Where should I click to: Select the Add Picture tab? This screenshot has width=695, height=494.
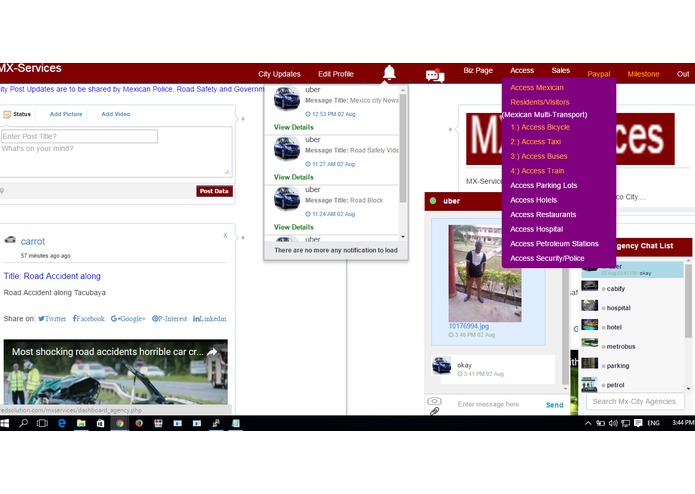point(66,114)
